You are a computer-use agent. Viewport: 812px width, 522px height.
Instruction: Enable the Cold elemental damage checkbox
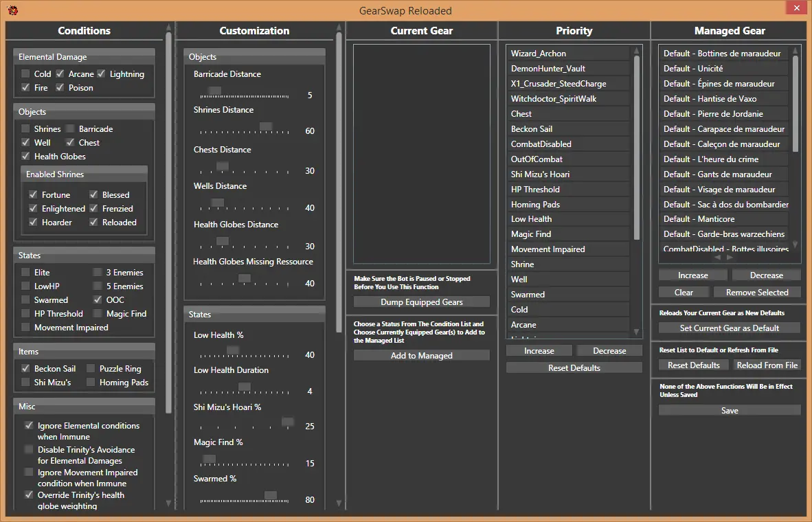[x=25, y=74]
